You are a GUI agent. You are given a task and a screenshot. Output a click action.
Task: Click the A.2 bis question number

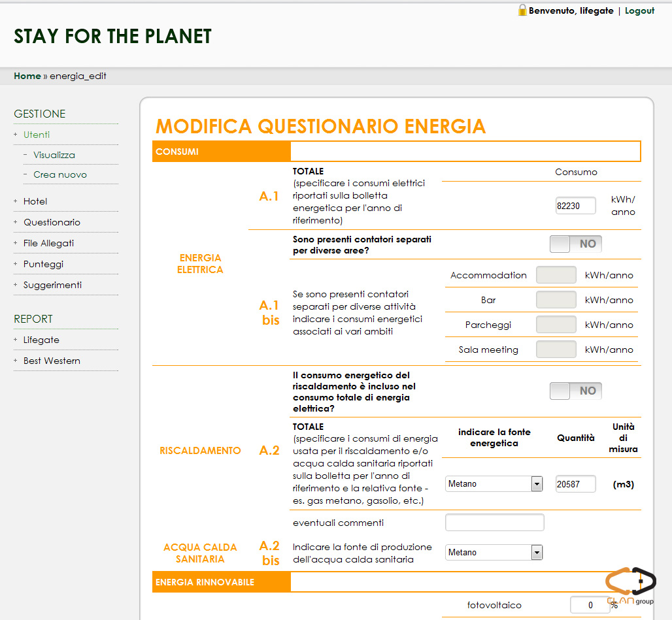(x=269, y=553)
